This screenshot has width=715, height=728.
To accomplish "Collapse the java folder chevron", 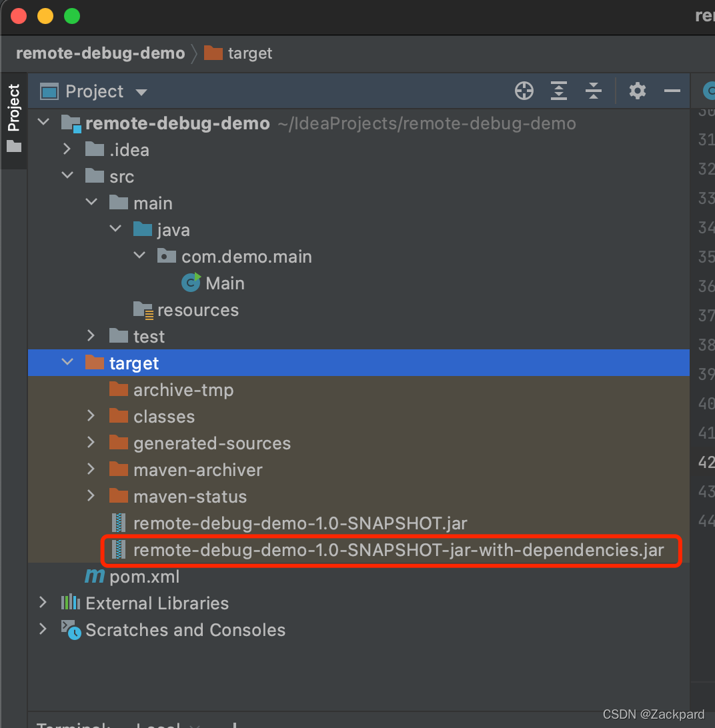I will [115, 229].
